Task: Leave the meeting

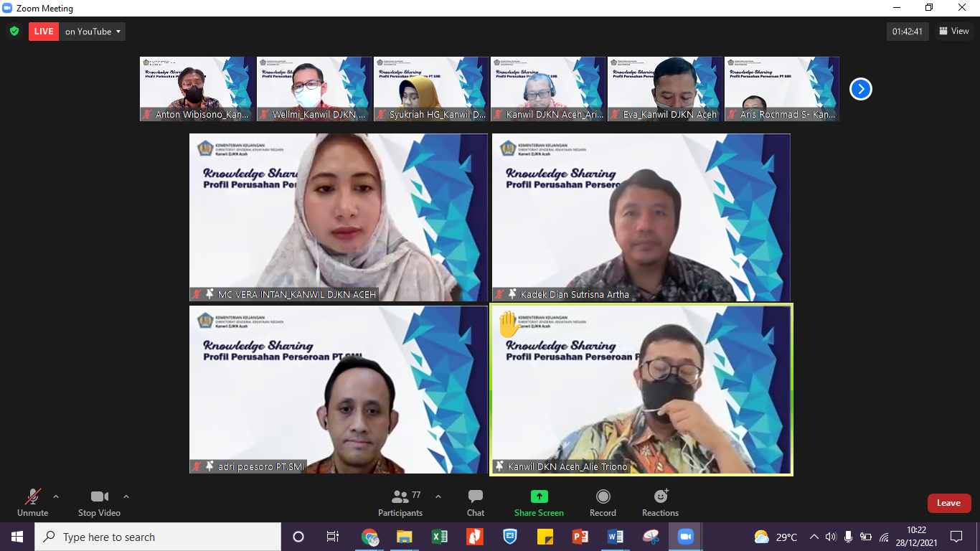Action: point(948,503)
